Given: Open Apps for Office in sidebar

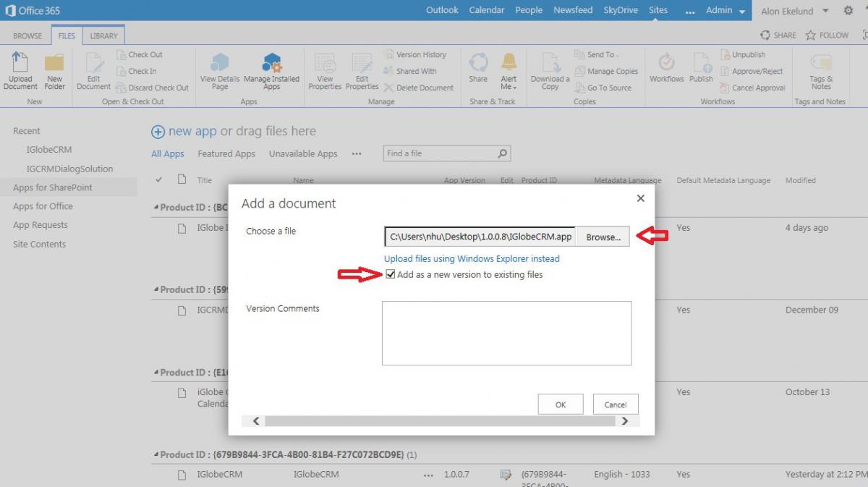Looking at the screenshot, I should (x=43, y=206).
